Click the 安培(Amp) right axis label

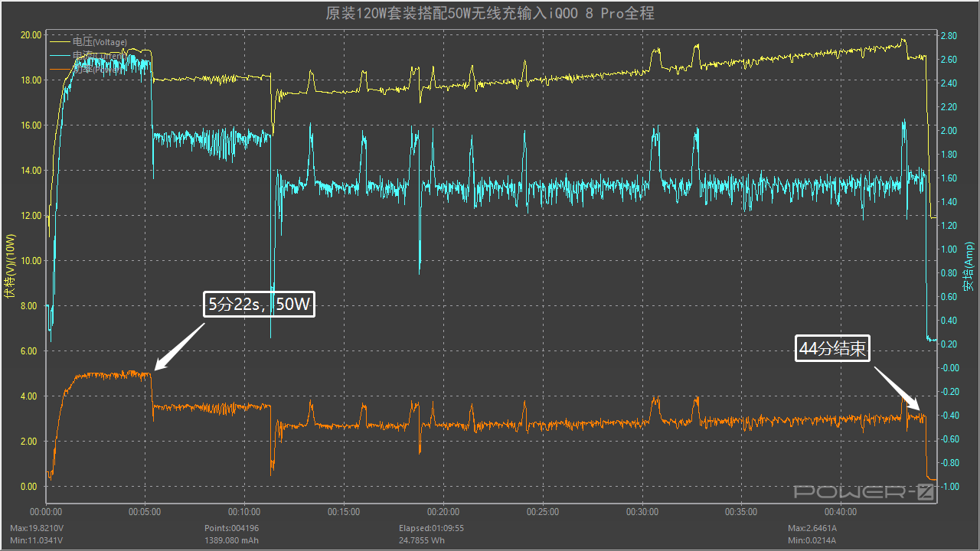969,266
